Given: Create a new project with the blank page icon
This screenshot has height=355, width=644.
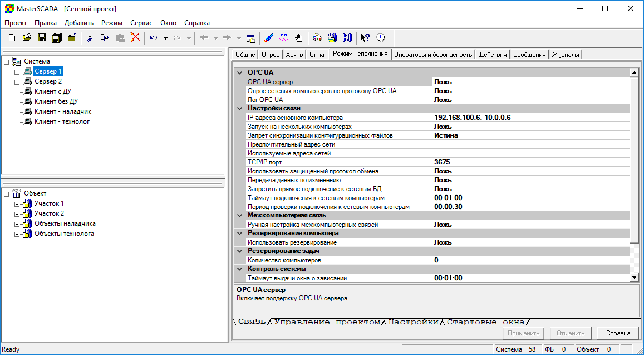Looking at the screenshot, I should [12, 38].
